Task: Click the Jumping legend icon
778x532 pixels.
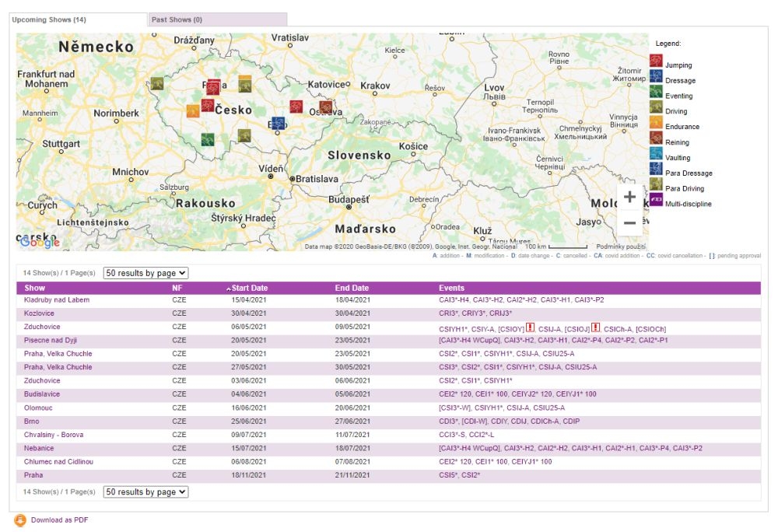Action: tap(656, 61)
